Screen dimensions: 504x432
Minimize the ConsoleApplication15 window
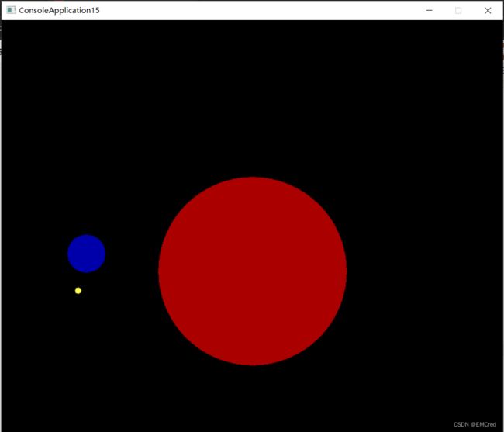(x=429, y=10)
